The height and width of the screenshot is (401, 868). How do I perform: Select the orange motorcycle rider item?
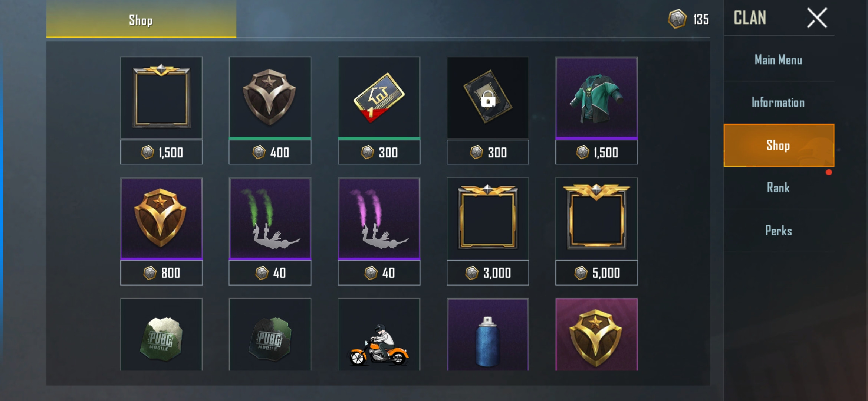(379, 334)
